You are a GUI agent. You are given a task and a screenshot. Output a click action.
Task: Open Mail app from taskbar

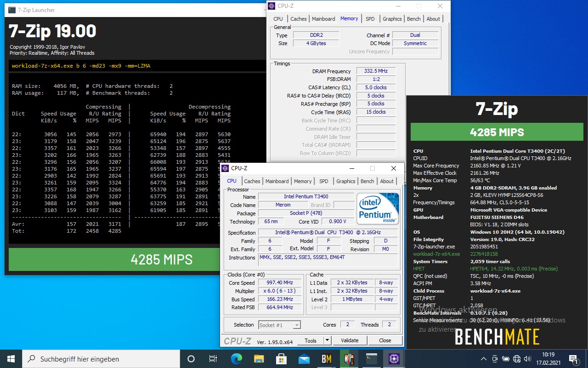[x=304, y=359]
